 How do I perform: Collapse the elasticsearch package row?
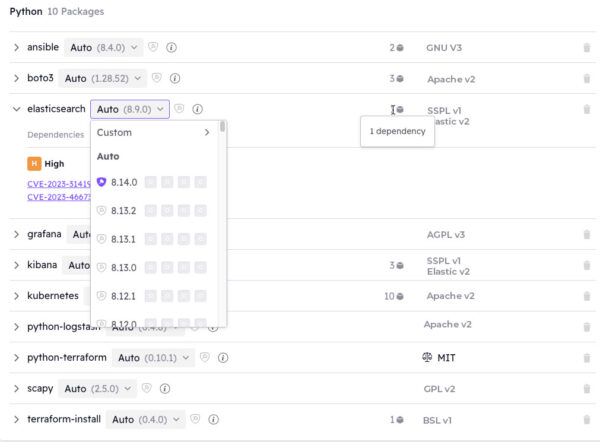pos(16,109)
